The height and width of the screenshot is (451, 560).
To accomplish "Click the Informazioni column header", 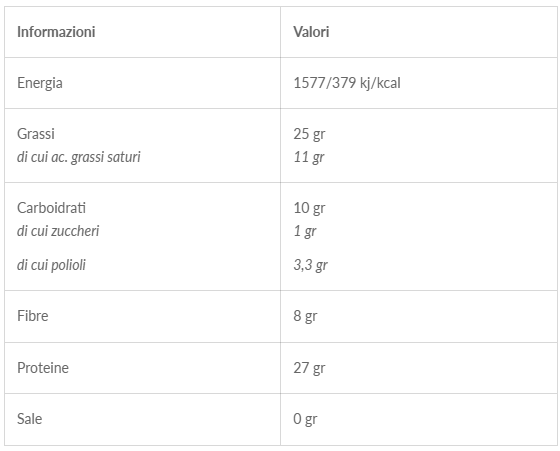I will [x=56, y=32].
